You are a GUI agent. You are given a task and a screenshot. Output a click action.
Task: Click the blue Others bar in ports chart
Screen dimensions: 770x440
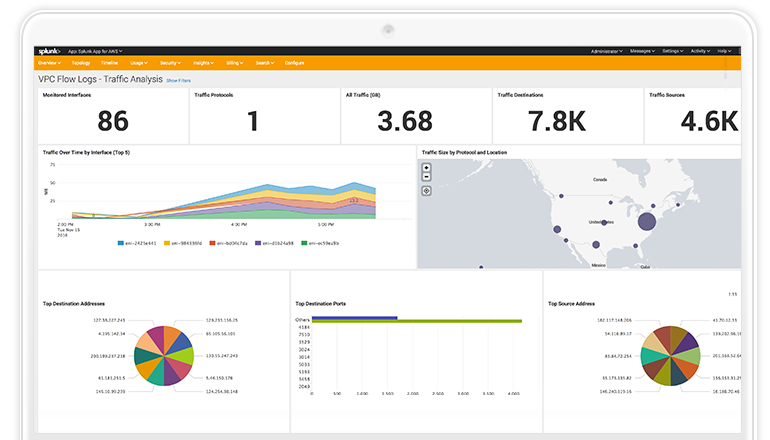(x=355, y=318)
